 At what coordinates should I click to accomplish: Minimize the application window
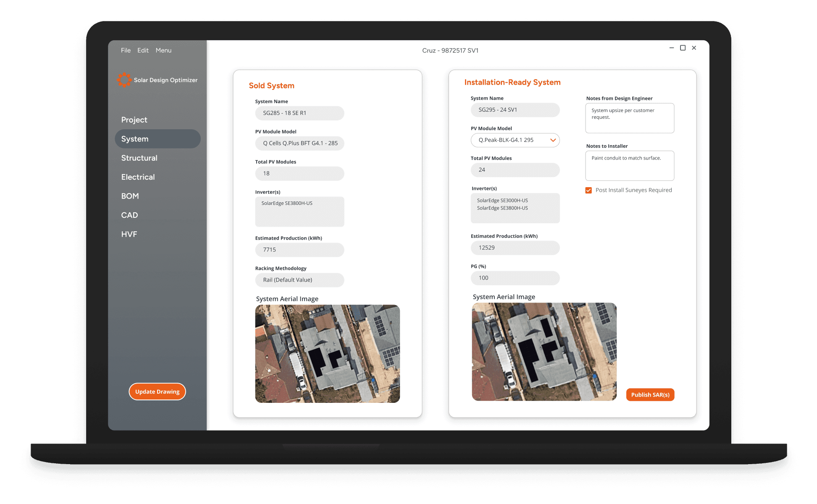point(671,48)
